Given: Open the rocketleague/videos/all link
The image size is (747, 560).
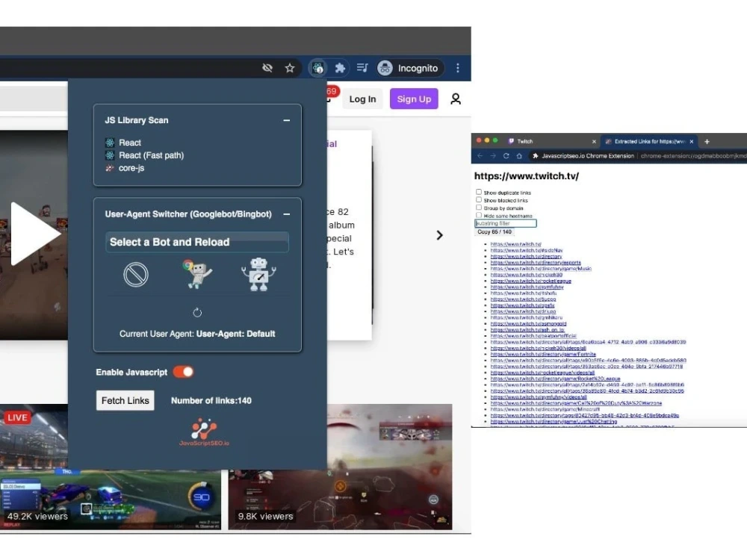Looking at the screenshot, I should coord(542,373).
